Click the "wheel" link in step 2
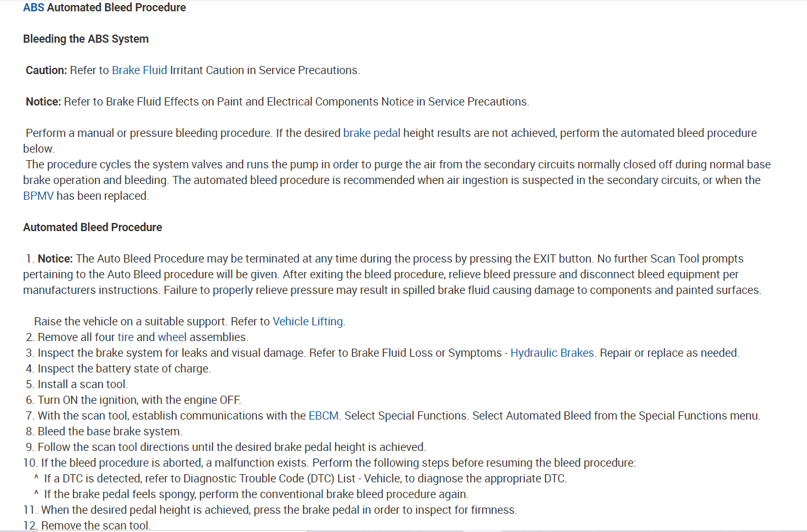Viewport: 807px width, 532px height. pyautogui.click(x=172, y=337)
